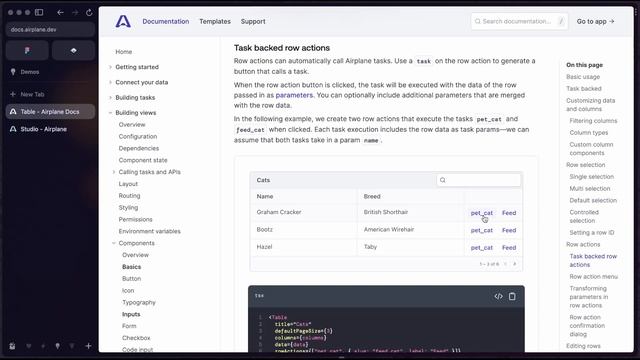640x360 pixels.
Task: Collapse the Components subsection
Action: click(113, 243)
